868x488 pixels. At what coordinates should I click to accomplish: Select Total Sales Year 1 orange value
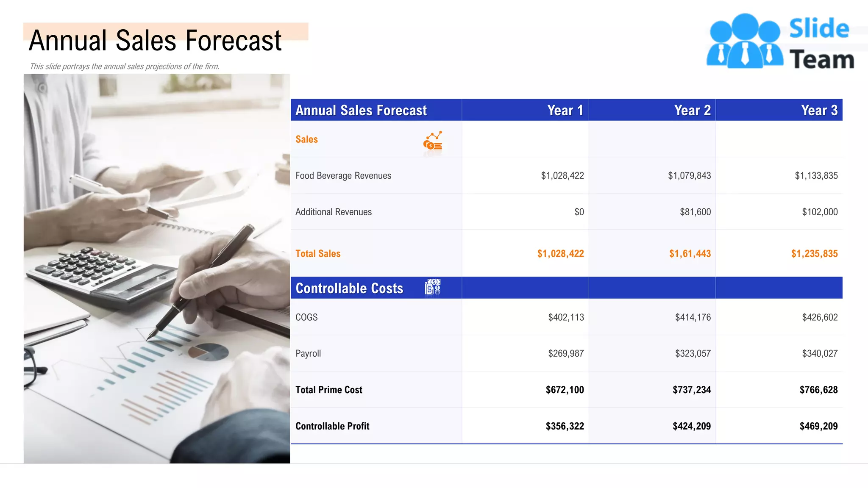(x=561, y=254)
